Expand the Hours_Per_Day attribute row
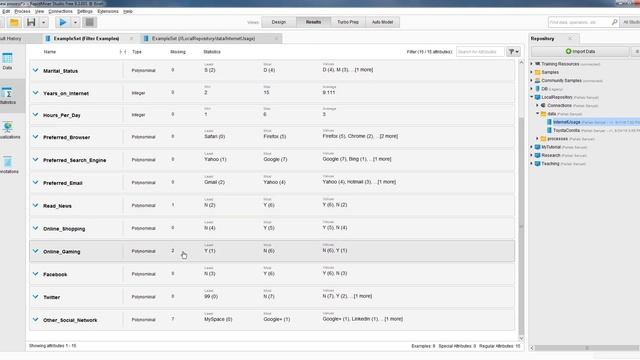This screenshot has width=640, height=360. click(36, 115)
